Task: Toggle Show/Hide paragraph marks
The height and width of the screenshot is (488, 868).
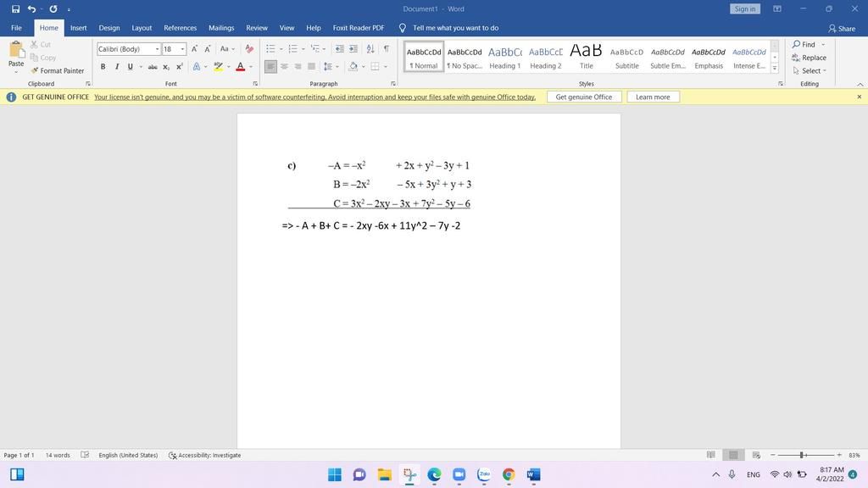Action: click(387, 49)
